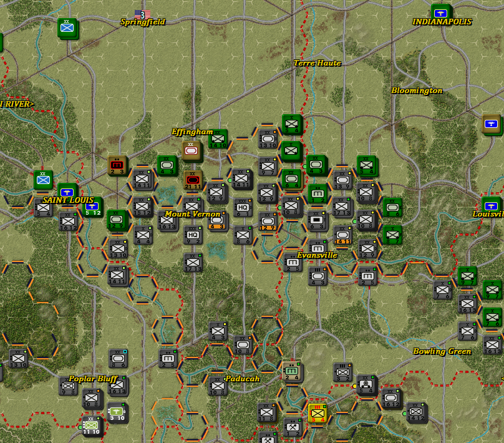Click the Bloomington city label
Screen dimensions: 504x443
[x=417, y=90]
